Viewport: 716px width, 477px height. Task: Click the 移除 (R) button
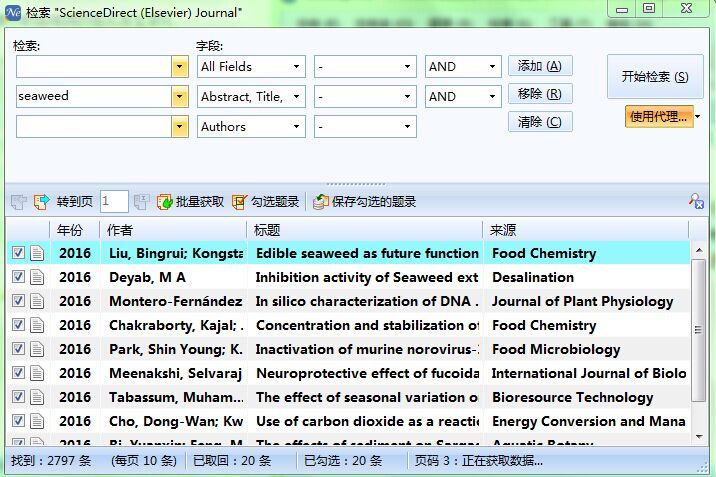point(540,94)
